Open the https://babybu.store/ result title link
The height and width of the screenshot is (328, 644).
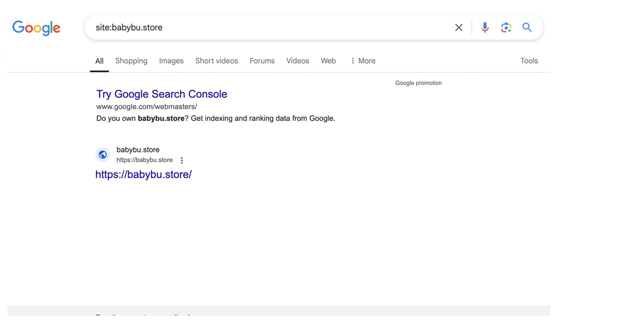point(144,174)
